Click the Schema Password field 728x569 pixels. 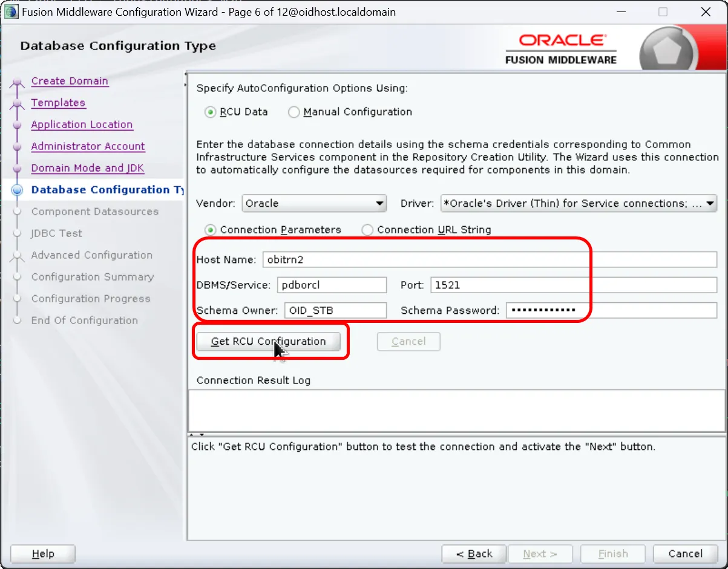tap(611, 311)
